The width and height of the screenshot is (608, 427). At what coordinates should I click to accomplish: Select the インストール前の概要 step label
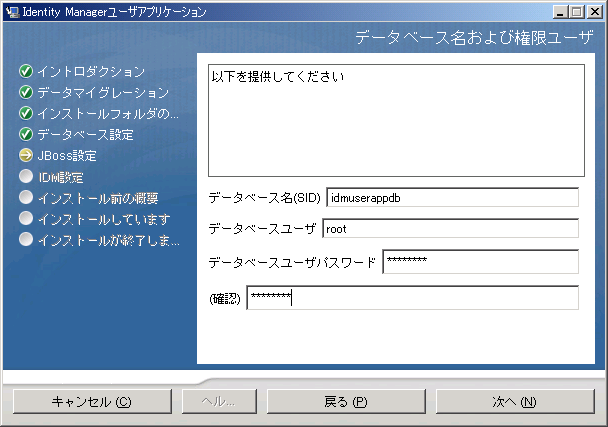tap(98, 198)
